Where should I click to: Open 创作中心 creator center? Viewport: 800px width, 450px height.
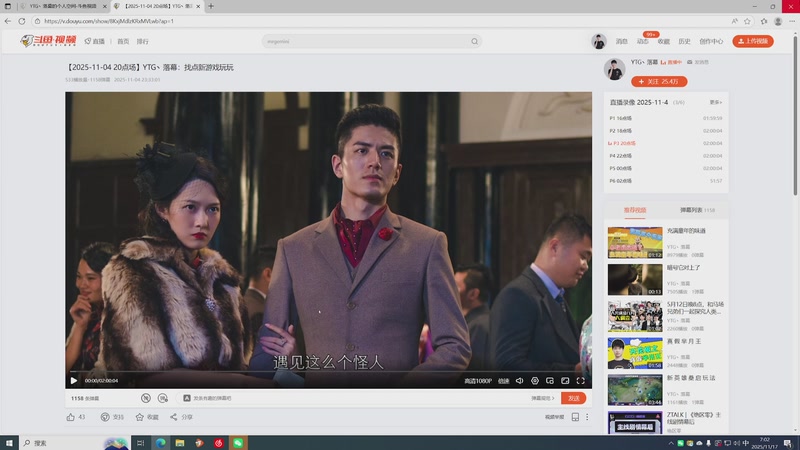click(711, 41)
